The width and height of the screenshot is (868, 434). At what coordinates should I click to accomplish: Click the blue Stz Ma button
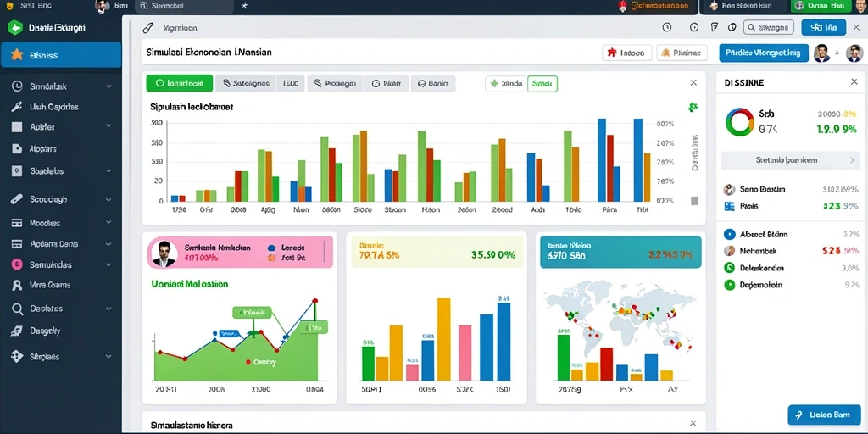pyautogui.click(x=823, y=27)
